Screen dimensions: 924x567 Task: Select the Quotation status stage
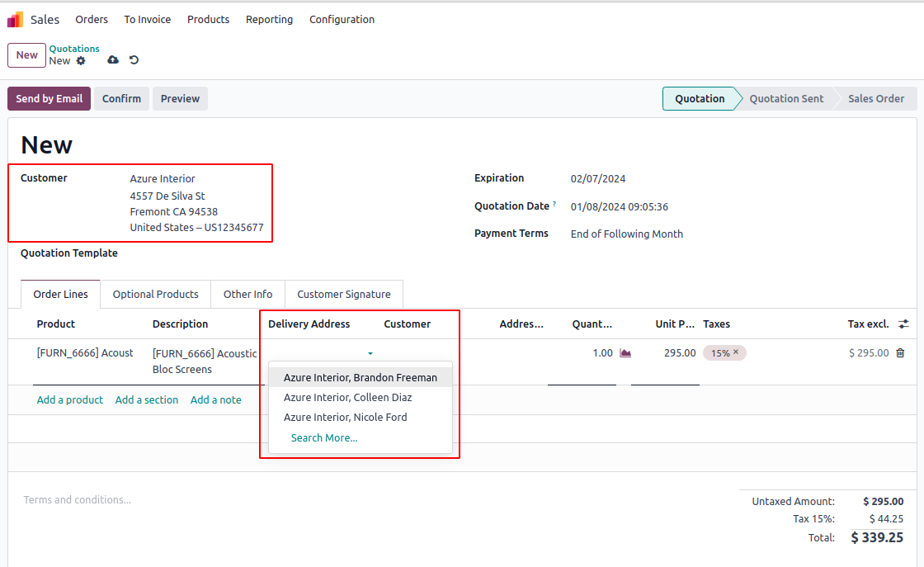click(x=700, y=98)
